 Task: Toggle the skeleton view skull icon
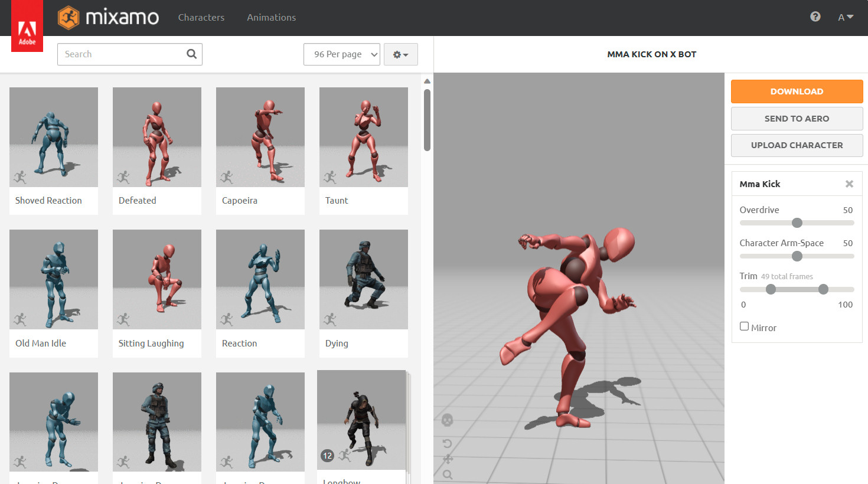(447, 420)
